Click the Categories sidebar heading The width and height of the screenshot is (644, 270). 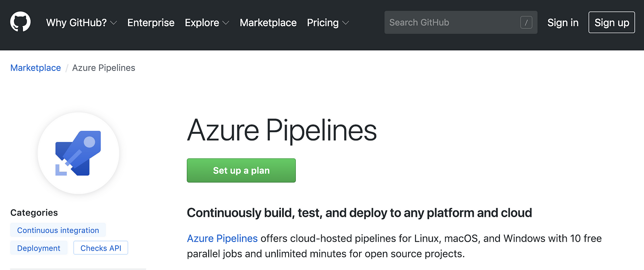(34, 213)
